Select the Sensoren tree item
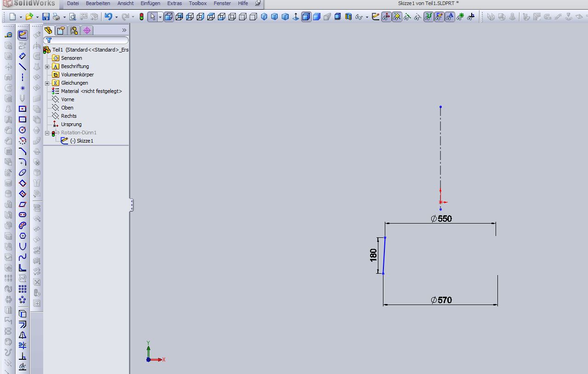Viewport: 588px width, 374px height. tap(71, 58)
